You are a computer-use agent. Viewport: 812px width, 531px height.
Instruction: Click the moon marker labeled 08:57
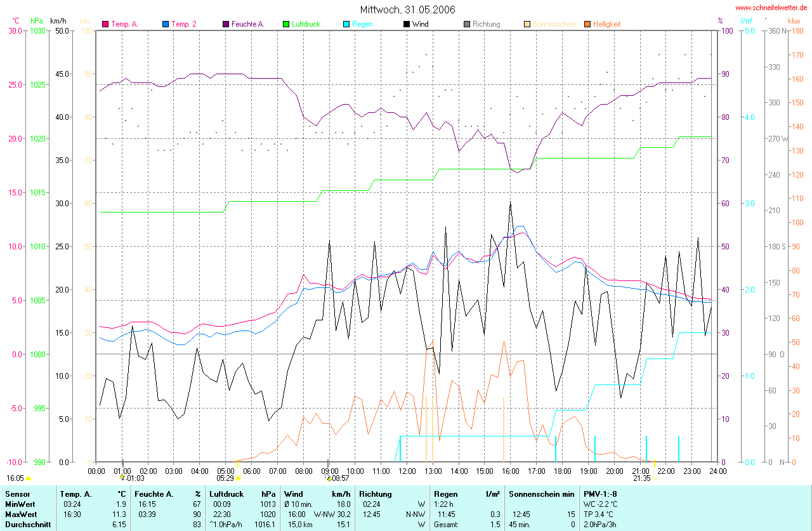coord(329,478)
